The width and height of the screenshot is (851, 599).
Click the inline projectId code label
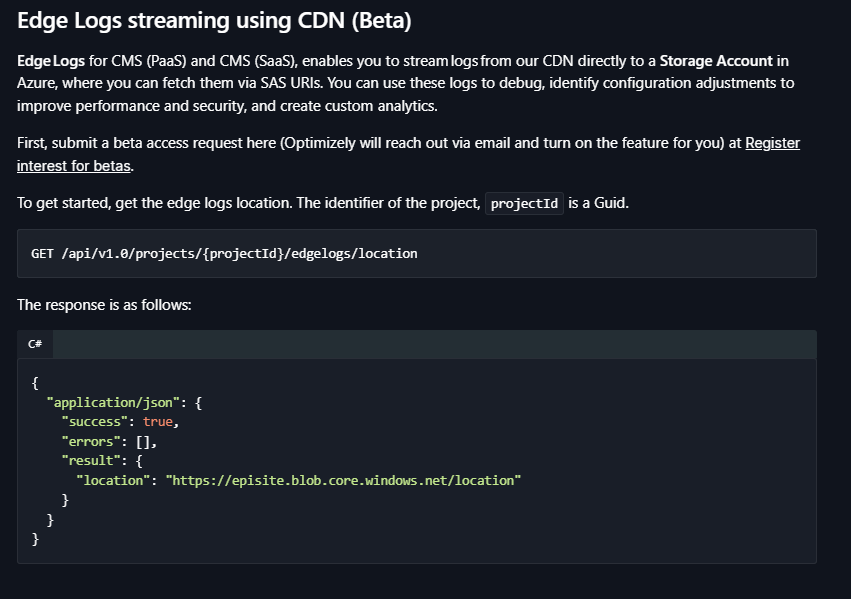(523, 204)
